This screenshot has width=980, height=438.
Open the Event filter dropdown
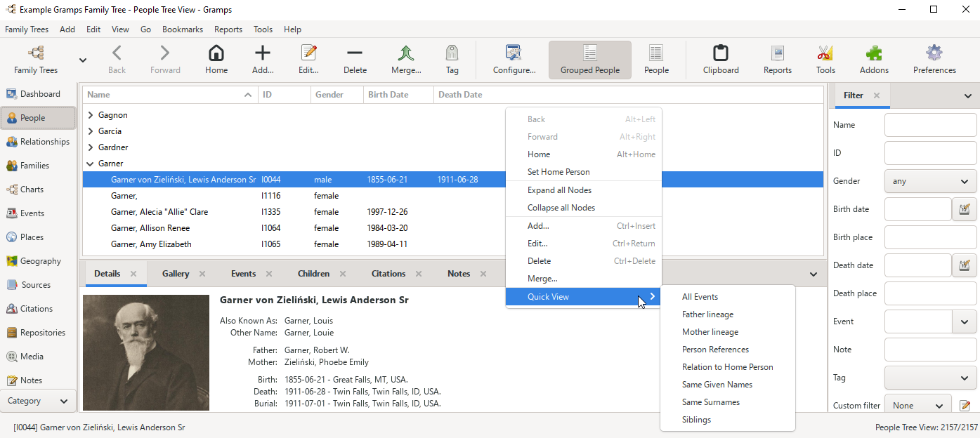[x=964, y=321]
